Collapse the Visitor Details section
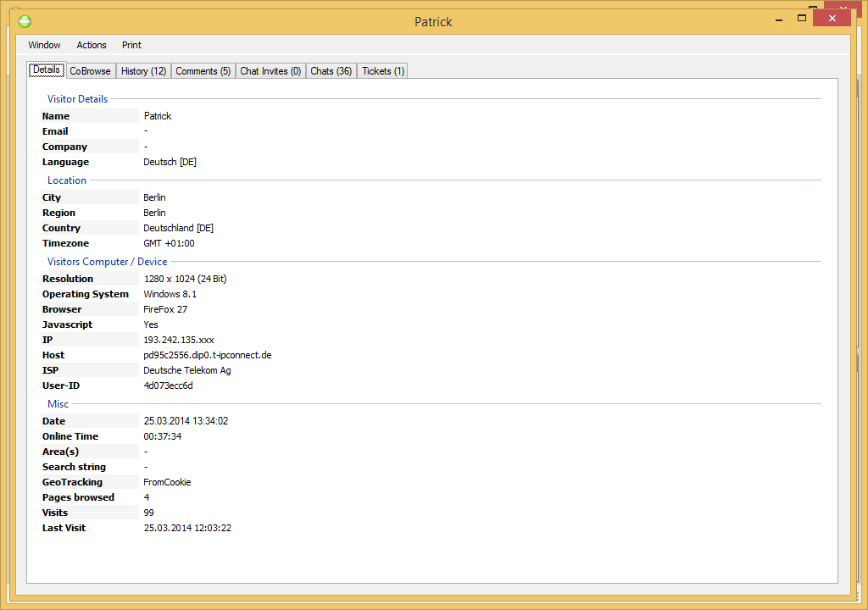The height and width of the screenshot is (610, 868). (77, 98)
